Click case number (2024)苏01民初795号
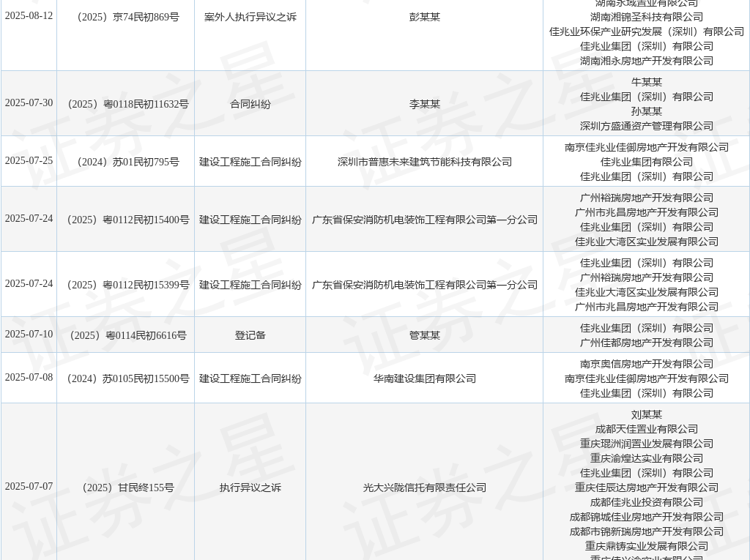The height and width of the screenshot is (560, 750). [126, 162]
